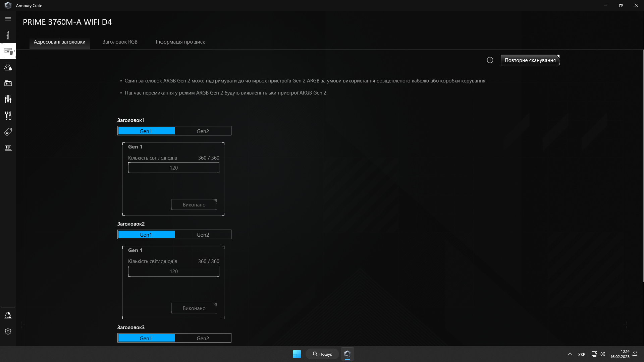This screenshot has width=644, height=362.
Task: Switch Заголовок2 to Gen2
Action: [x=203, y=235]
